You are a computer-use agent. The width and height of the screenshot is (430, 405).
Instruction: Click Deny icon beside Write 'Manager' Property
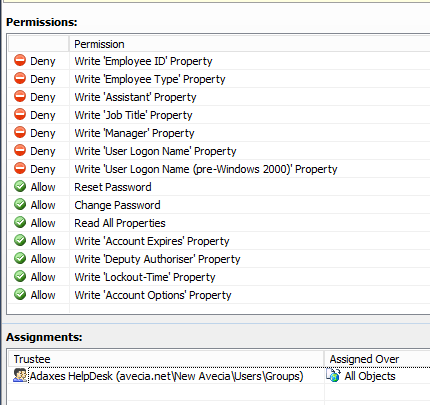[20, 133]
